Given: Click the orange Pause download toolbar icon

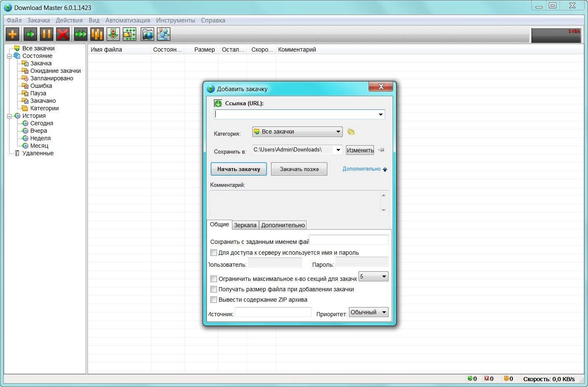Looking at the screenshot, I should (x=46, y=34).
